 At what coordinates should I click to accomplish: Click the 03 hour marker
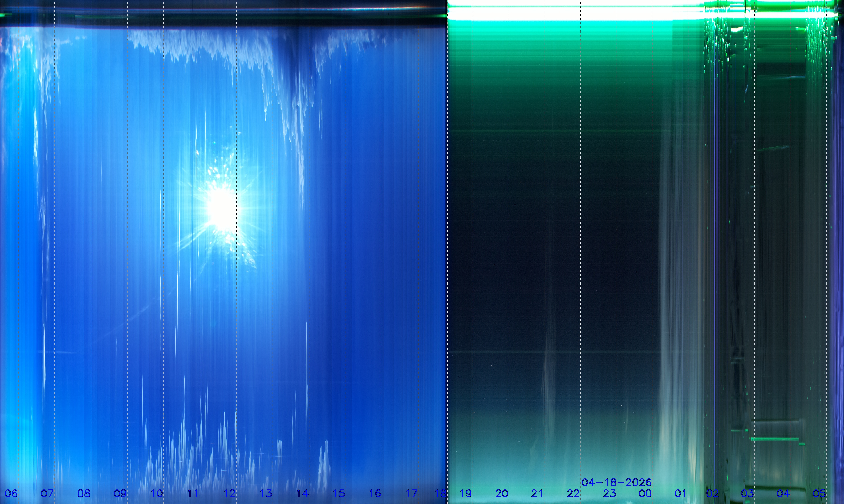(747, 493)
